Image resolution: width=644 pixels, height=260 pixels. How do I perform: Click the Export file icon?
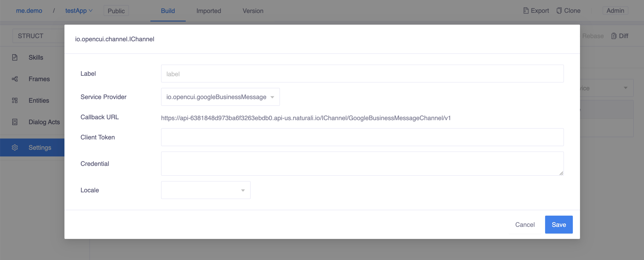tap(526, 11)
